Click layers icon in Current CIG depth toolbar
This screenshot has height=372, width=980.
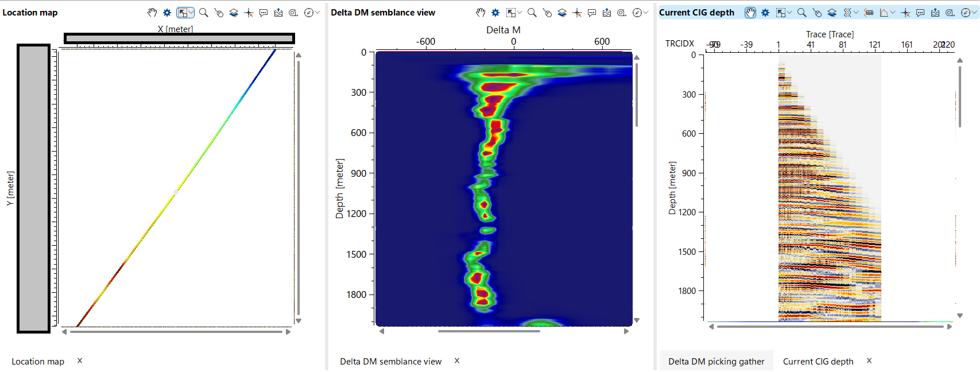click(x=832, y=13)
